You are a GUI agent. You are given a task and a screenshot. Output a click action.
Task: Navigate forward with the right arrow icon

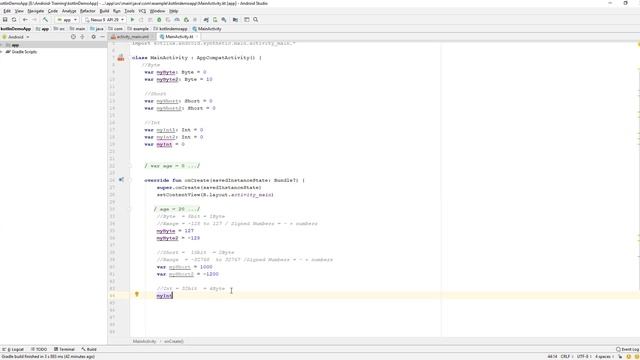click(34, 20)
